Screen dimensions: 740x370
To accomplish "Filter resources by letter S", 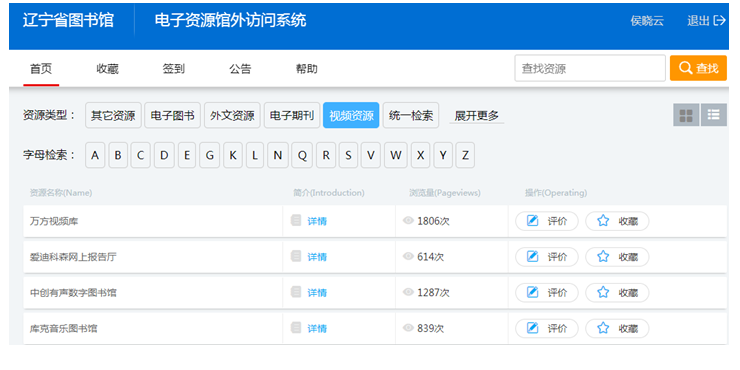I will (x=348, y=155).
